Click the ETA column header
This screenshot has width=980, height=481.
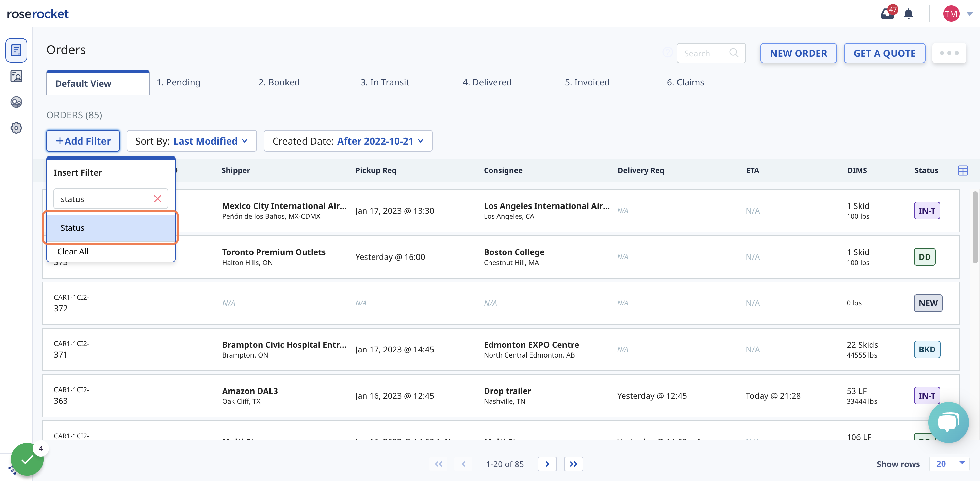(x=752, y=170)
